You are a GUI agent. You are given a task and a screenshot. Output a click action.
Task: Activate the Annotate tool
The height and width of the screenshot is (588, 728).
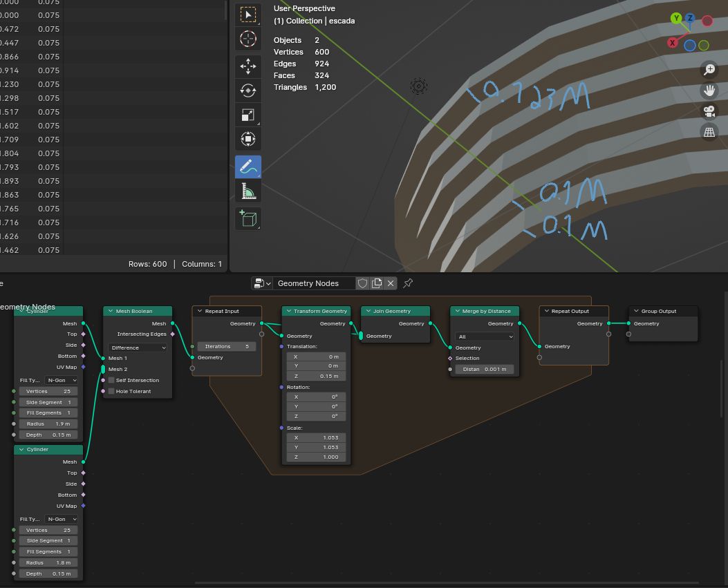coord(248,167)
